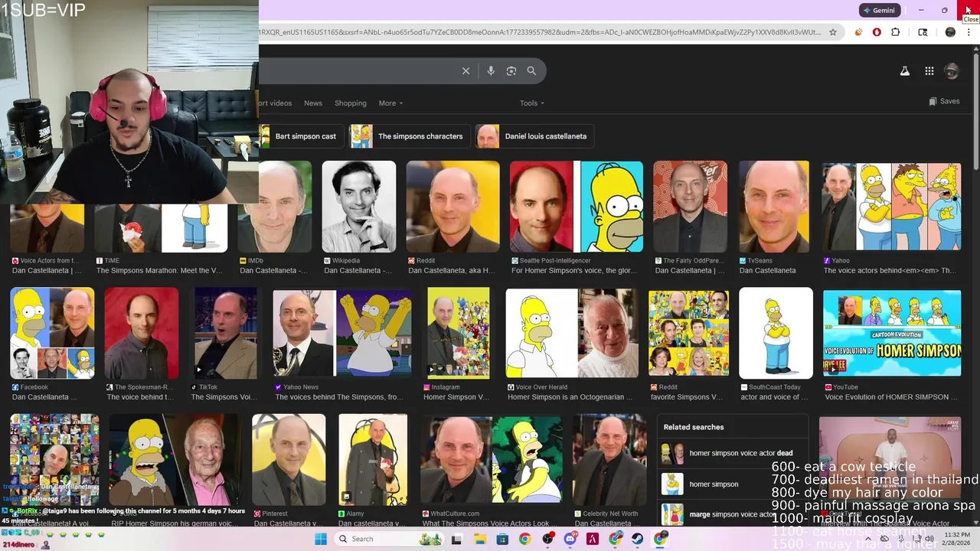
Task: Open the Instagram Homer Simpson image
Action: pyautogui.click(x=458, y=333)
